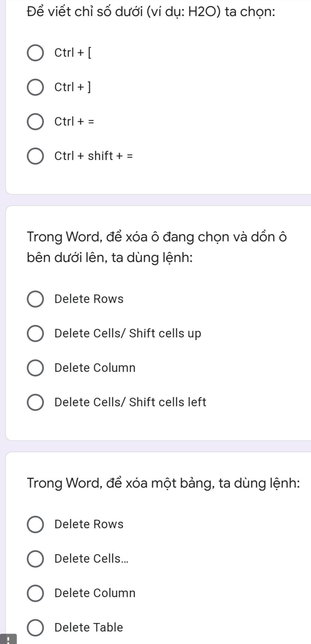Pick 'Delete Column' in the delete-cell question
Viewport: 311px width, 644px height.
pyautogui.click(x=36, y=368)
